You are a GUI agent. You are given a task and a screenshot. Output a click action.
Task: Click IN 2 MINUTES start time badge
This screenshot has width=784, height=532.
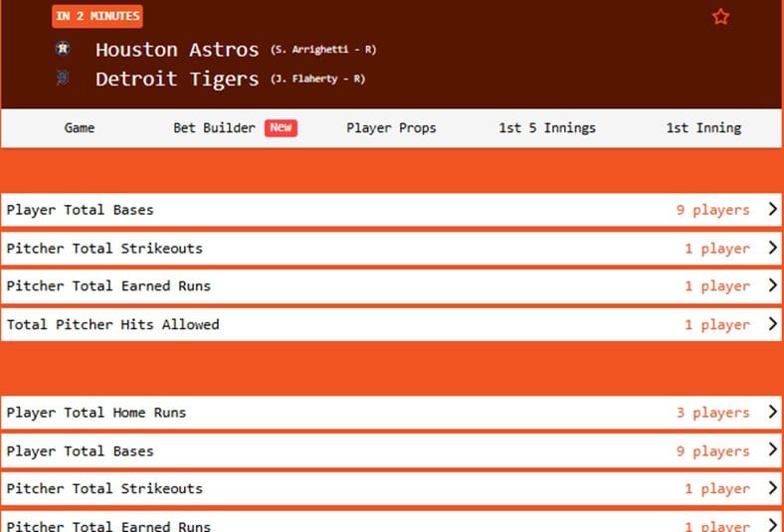pos(98,16)
